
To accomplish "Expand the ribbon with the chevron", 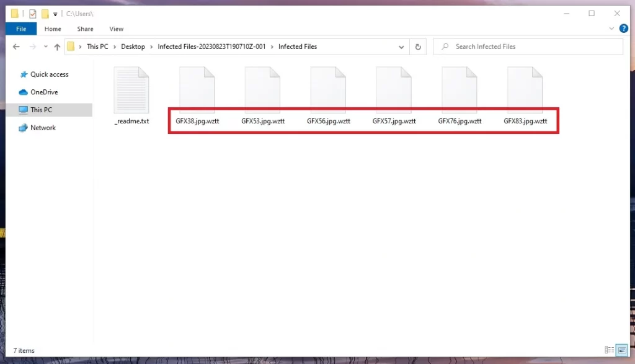I will [x=611, y=29].
